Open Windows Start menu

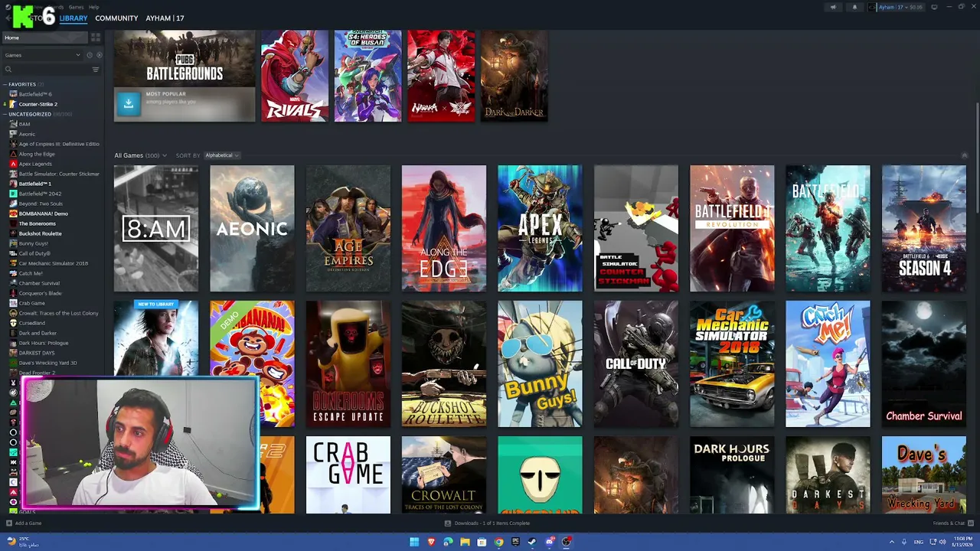[414, 542]
